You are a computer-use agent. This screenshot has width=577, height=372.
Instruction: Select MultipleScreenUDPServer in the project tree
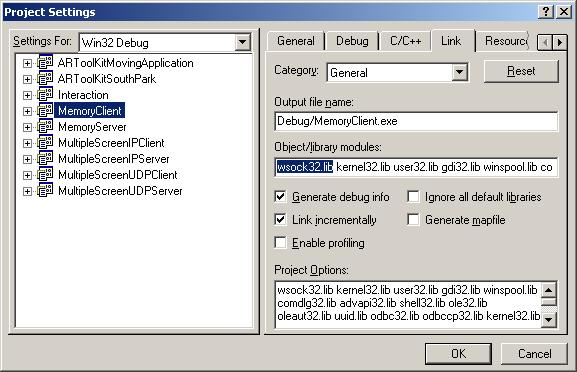tap(120, 191)
